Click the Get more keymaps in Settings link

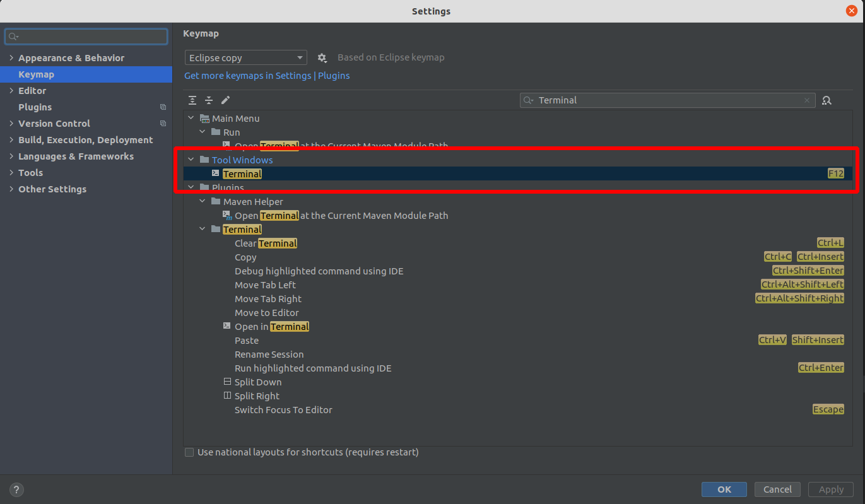247,76
